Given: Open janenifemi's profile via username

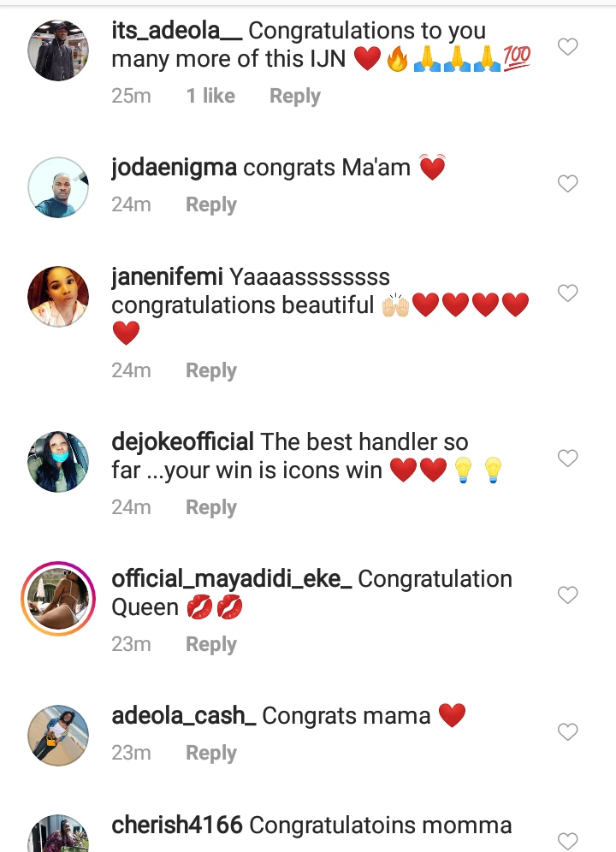Looking at the screenshot, I should (x=168, y=277).
